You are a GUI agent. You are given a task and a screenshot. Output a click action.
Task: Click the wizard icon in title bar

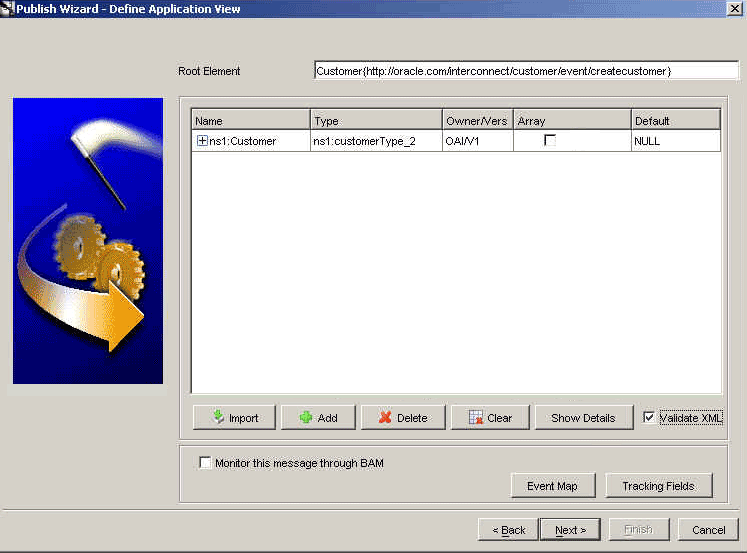[x=7, y=9]
